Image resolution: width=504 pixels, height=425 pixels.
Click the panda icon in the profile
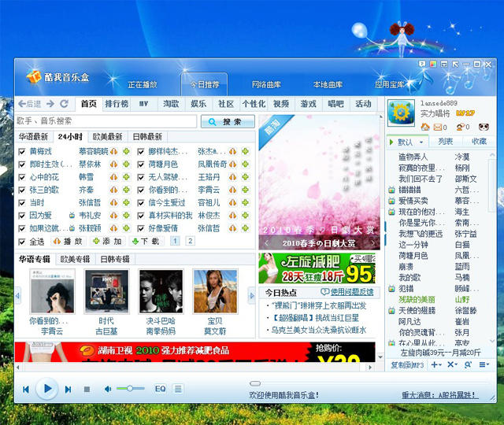click(x=484, y=127)
